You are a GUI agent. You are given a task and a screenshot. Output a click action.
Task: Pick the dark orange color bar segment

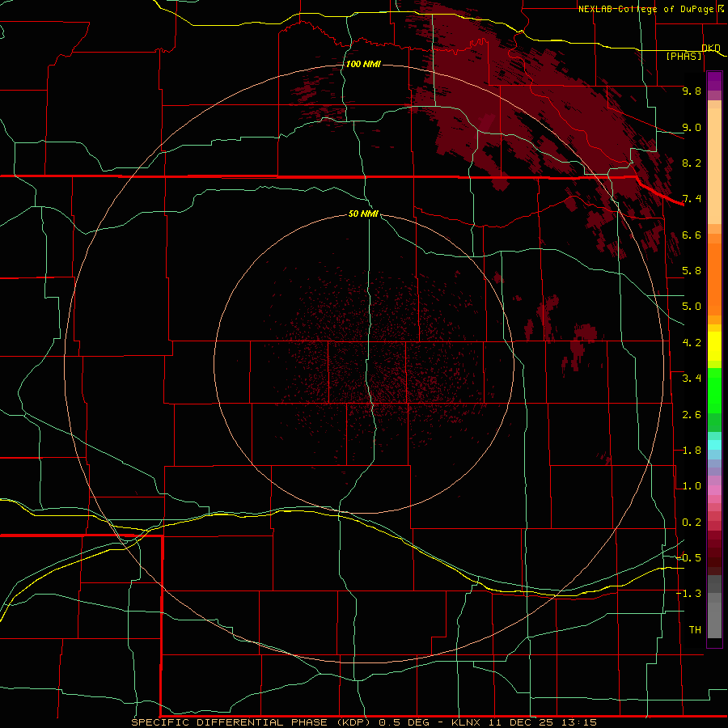coord(714,279)
